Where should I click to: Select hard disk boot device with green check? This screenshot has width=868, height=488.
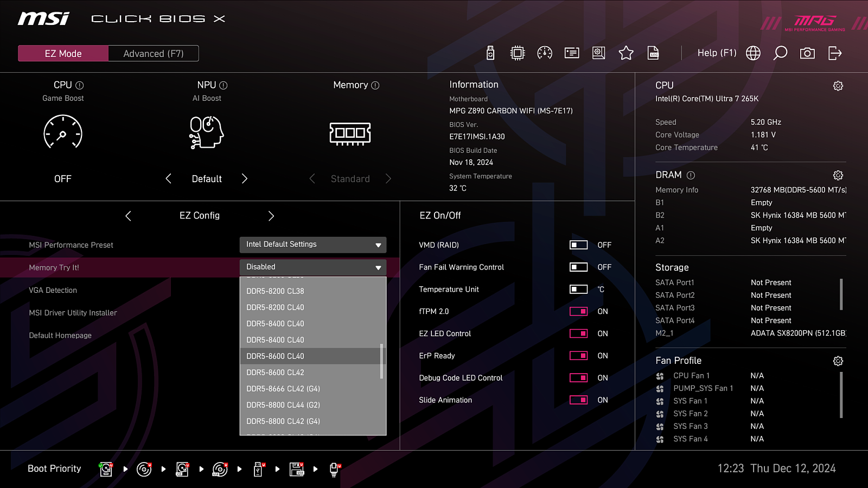106,469
